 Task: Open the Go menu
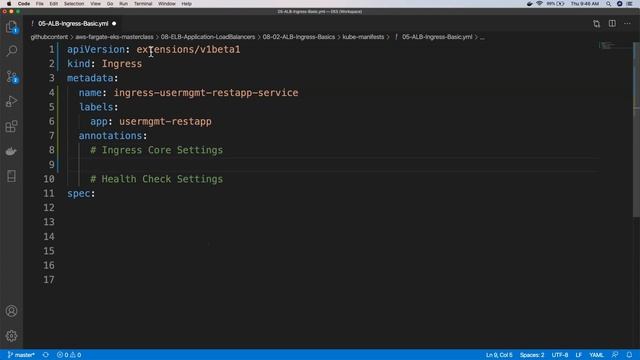click(110, 4)
